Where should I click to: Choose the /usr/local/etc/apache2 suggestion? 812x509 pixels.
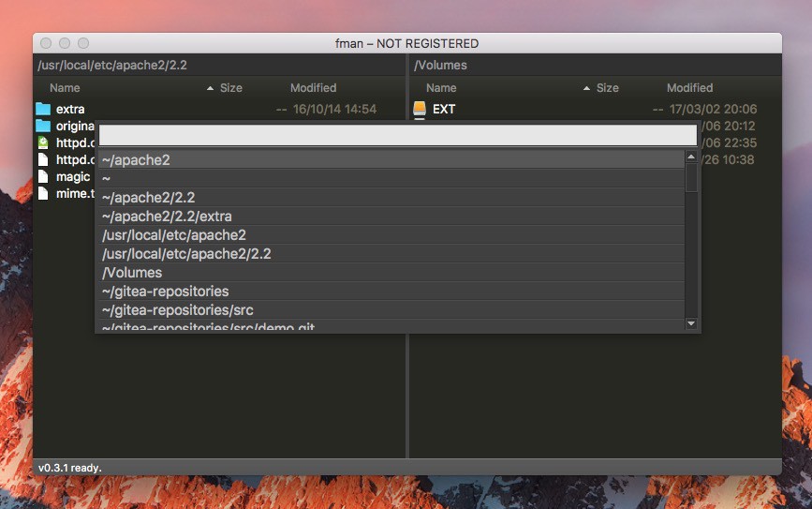(x=392, y=234)
